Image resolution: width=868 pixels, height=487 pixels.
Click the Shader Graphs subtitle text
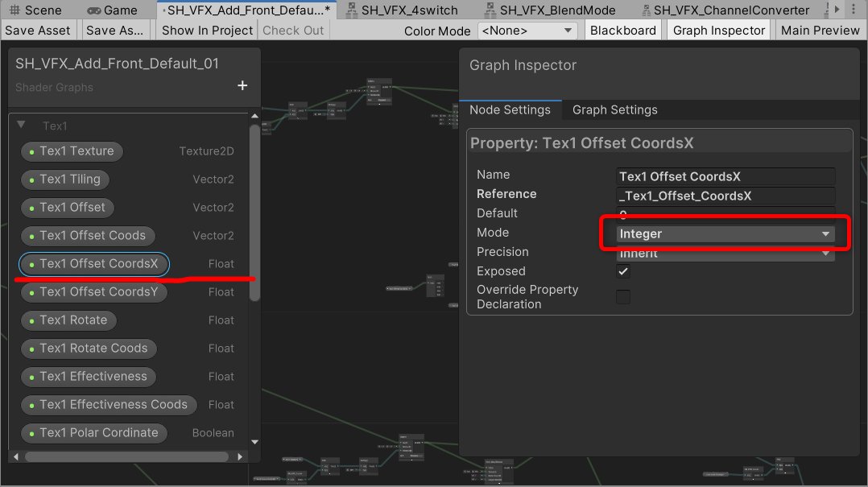coord(54,88)
